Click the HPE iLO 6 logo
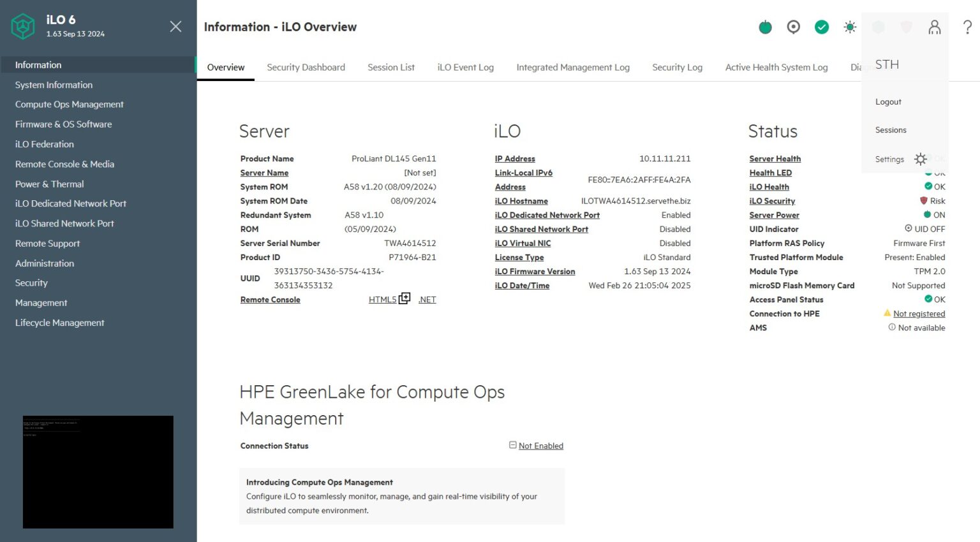Image resolution: width=980 pixels, height=542 pixels. coord(23,26)
